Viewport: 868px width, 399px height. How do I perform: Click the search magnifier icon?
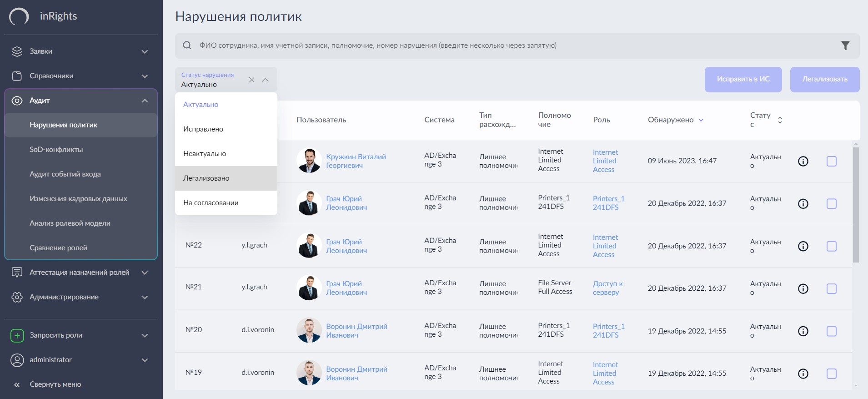(x=187, y=45)
